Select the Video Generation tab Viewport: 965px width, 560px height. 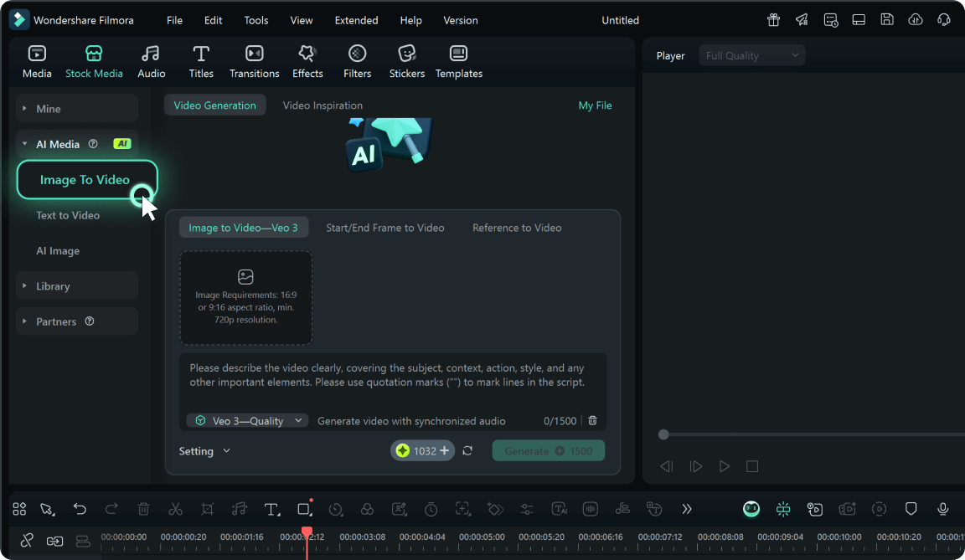pos(214,105)
